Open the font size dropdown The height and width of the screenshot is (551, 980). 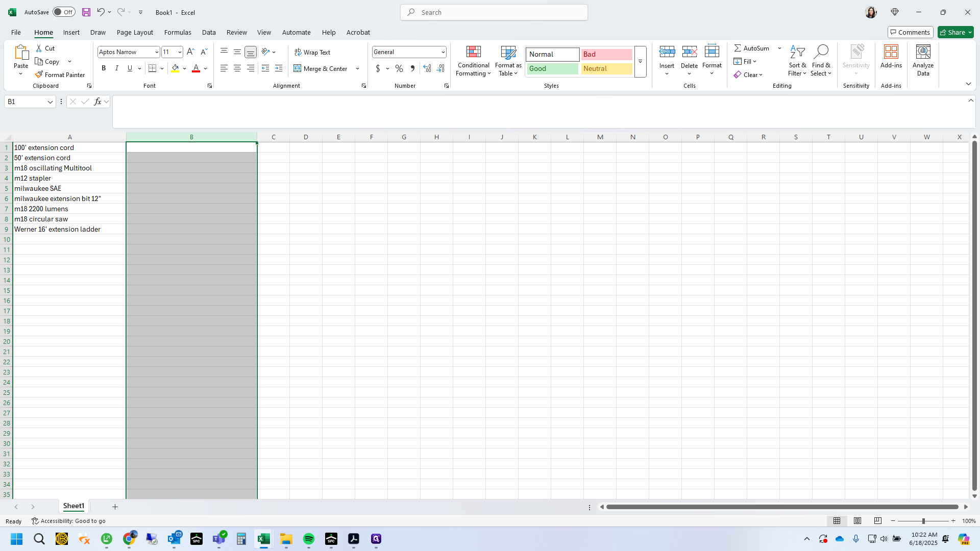(180, 52)
